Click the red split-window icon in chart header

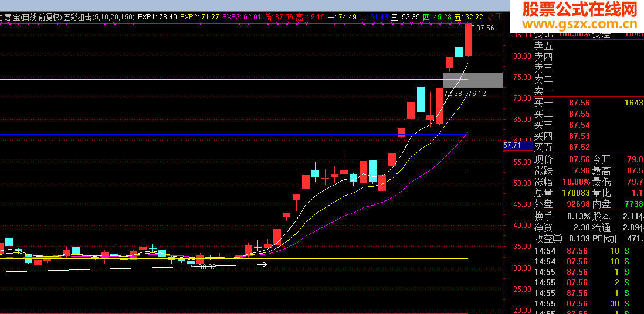[x=499, y=17]
